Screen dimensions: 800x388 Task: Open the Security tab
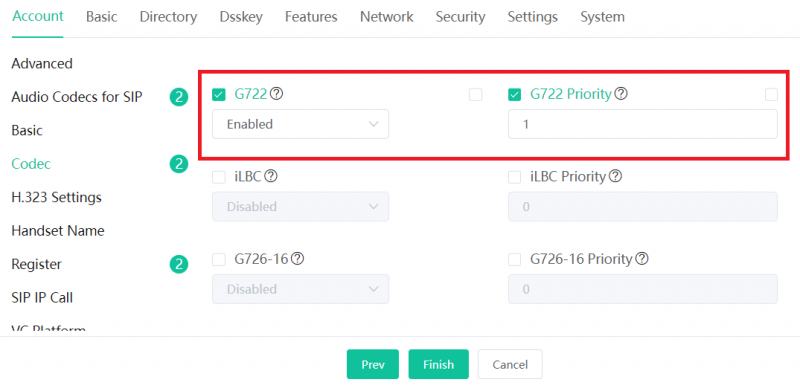click(x=460, y=17)
